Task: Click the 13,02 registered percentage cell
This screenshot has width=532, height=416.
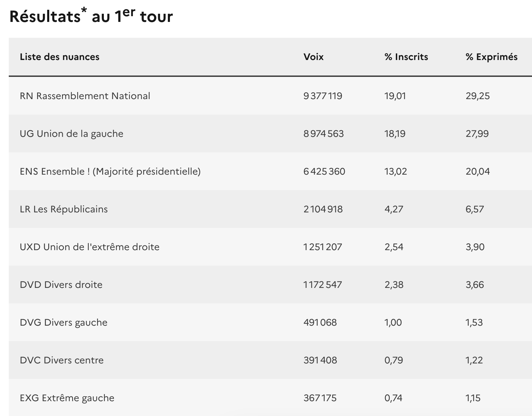Action: [x=396, y=171]
